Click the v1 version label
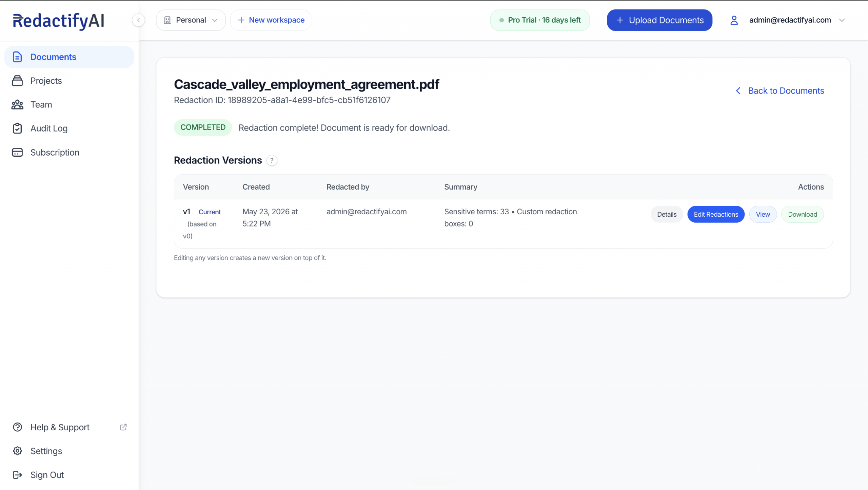The image size is (868, 490). pyautogui.click(x=186, y=212)
